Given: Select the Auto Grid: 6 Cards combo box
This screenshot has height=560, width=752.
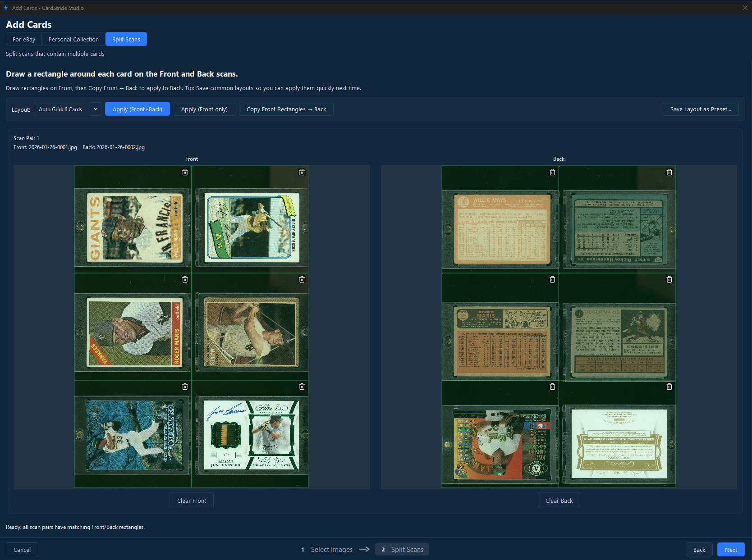Looking at the screenshot, I should pyautogui.click(x=61, y=109).
